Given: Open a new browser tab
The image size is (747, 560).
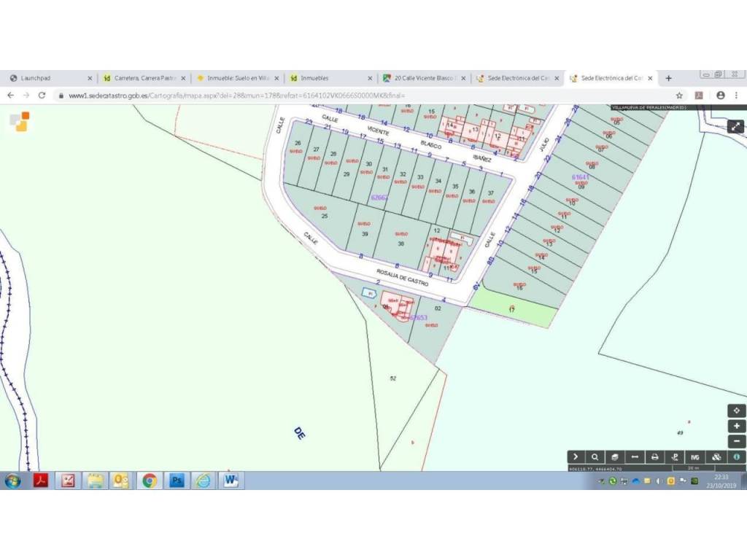Looking at the screenshot, I should tap(668, 78).
